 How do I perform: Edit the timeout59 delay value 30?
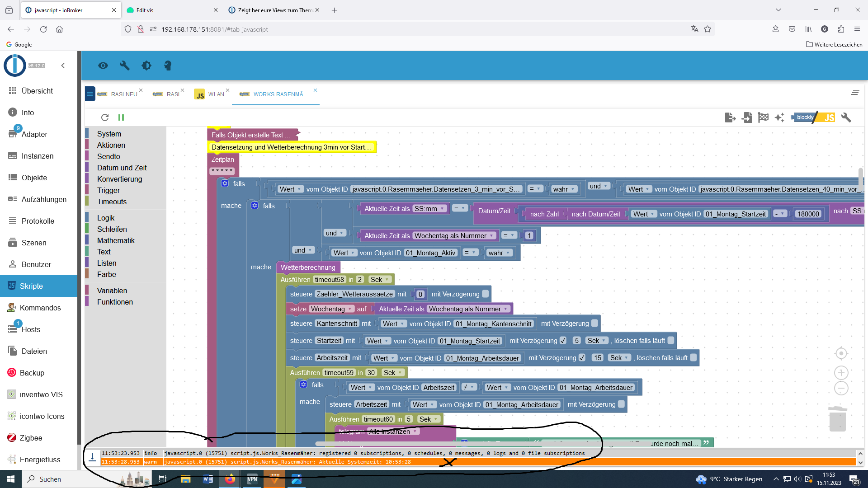371,372
